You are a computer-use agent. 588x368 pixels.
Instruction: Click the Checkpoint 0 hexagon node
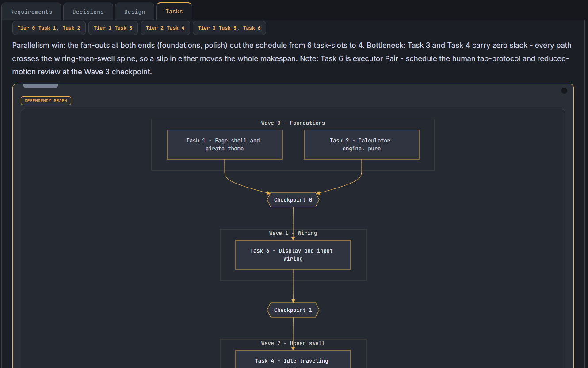click(293, 200)
